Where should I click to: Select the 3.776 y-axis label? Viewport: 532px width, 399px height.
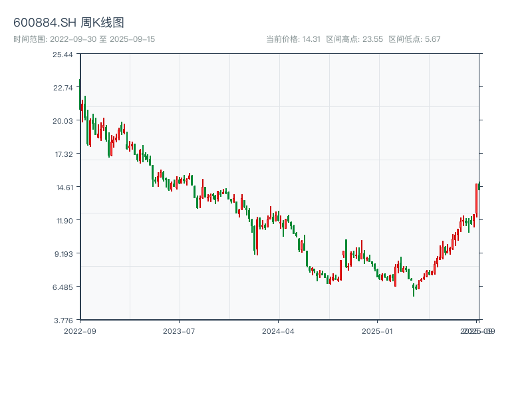click(63, 320)
